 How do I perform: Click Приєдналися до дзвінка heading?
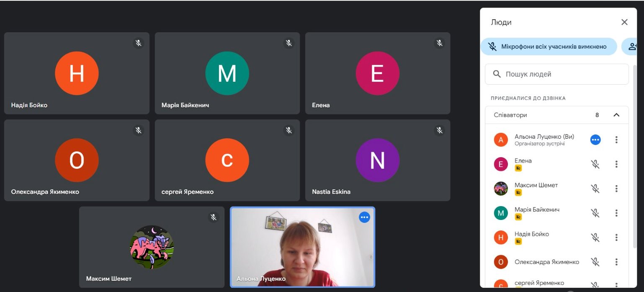528,98
